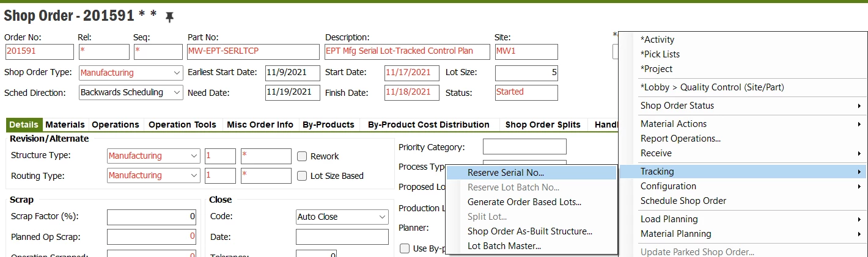Open Shop Order As-Built Structure...
This screenshot has height=257, width=868.
pyautogui.click(x=529, y=231)
